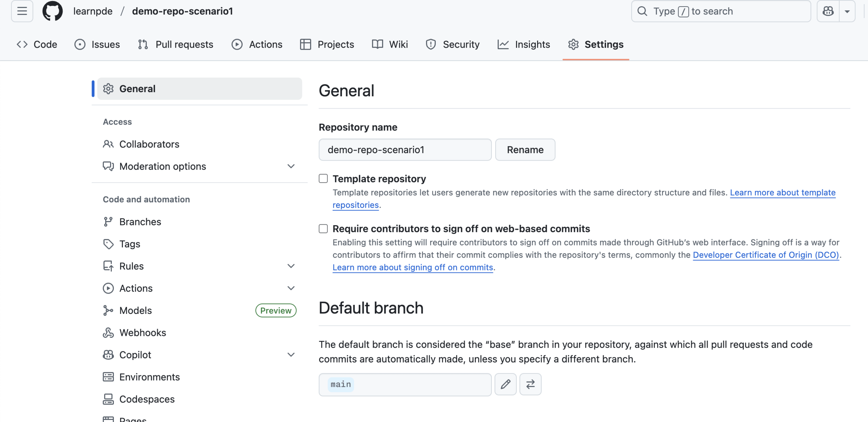Expand the Rules sidebar section

click(291, 266)
